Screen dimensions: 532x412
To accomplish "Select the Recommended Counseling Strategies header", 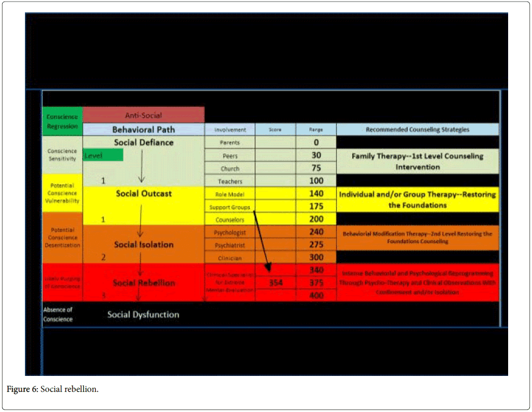I will pos(417,130).
